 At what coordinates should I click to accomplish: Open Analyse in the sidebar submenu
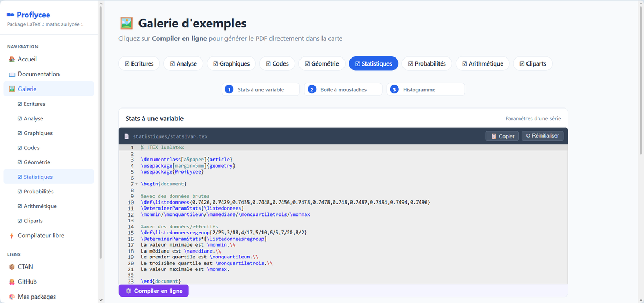tap(49, 118)
